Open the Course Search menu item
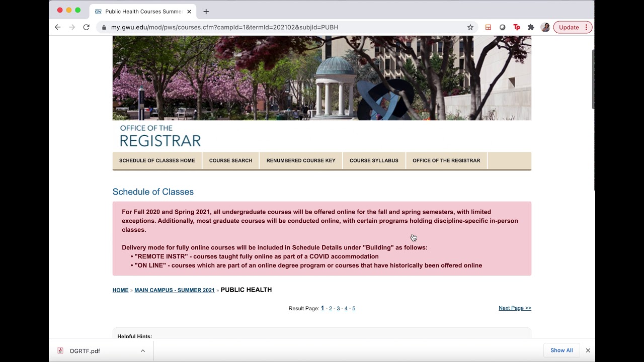Screen dimensions: 644x362 click(x=230, y=160)
